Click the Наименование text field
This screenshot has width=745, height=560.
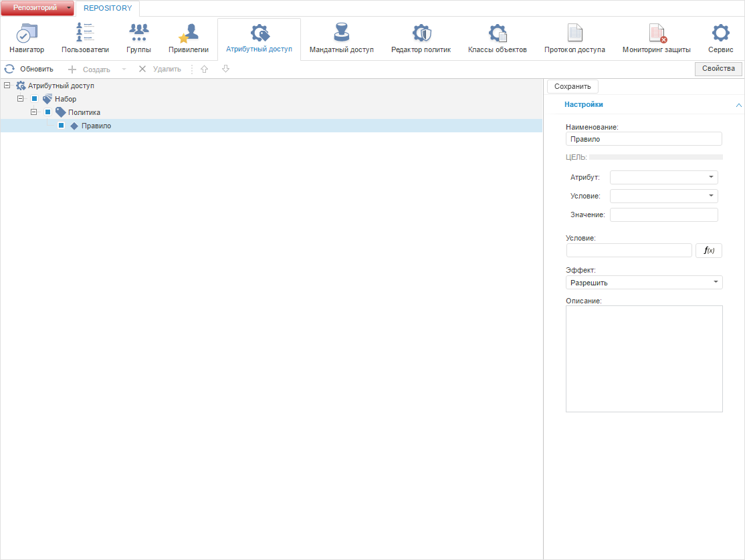point(643,139)
